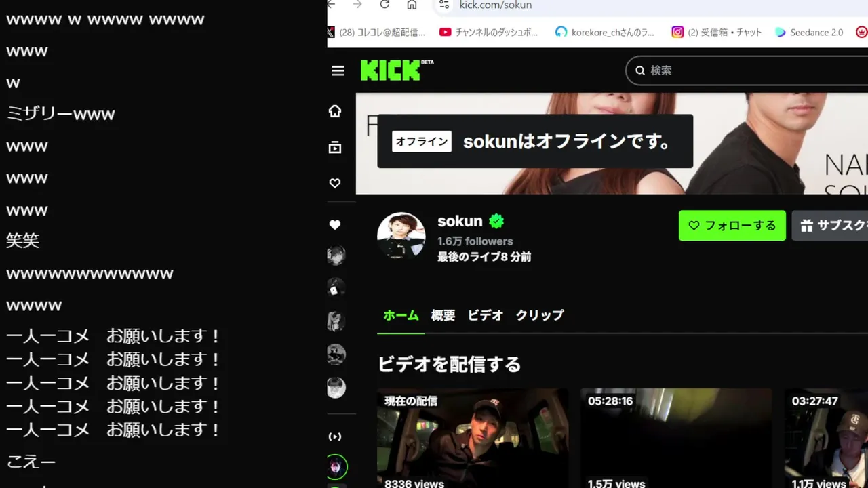This screenshot has width=868, height=488.
Task: Click the sokunはオフラインです。 message
Action: tap(567, 141)
